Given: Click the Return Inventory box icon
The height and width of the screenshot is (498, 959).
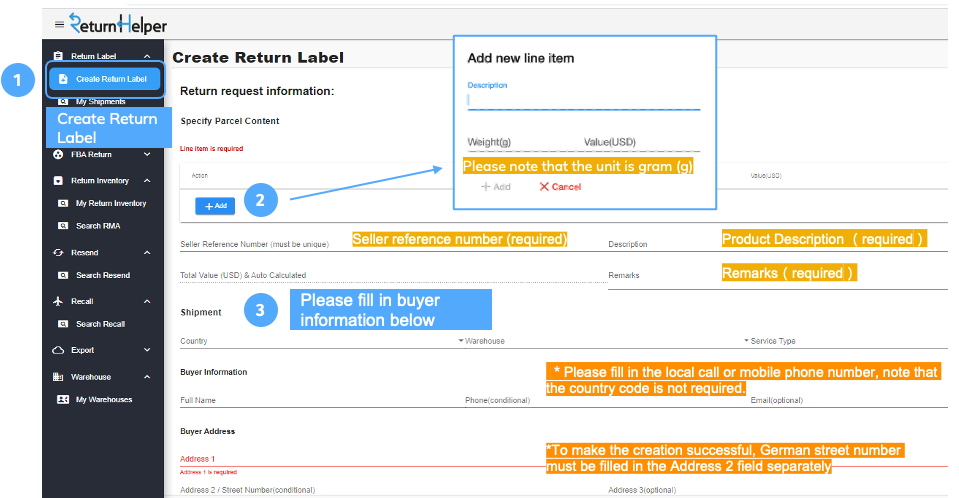Looking at the screenshot, I should (x=58, y=180).
